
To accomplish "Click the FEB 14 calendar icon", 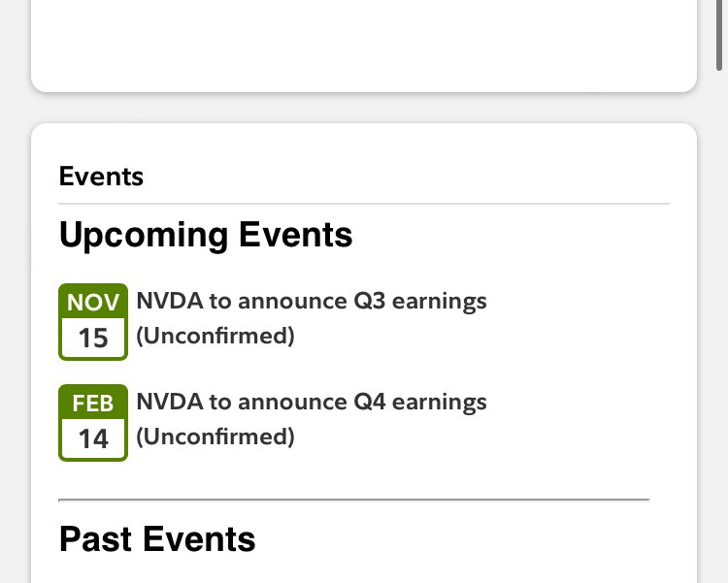I will click(x=93, y=422).
